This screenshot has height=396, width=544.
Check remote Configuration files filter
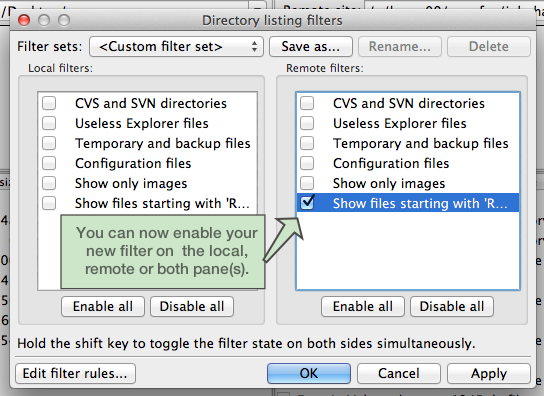coord(307,163)
